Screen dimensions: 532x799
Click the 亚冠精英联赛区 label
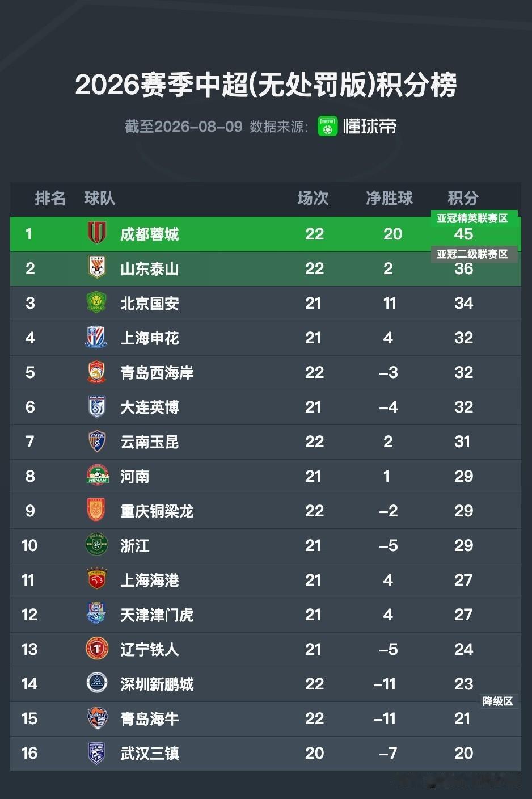472,218
